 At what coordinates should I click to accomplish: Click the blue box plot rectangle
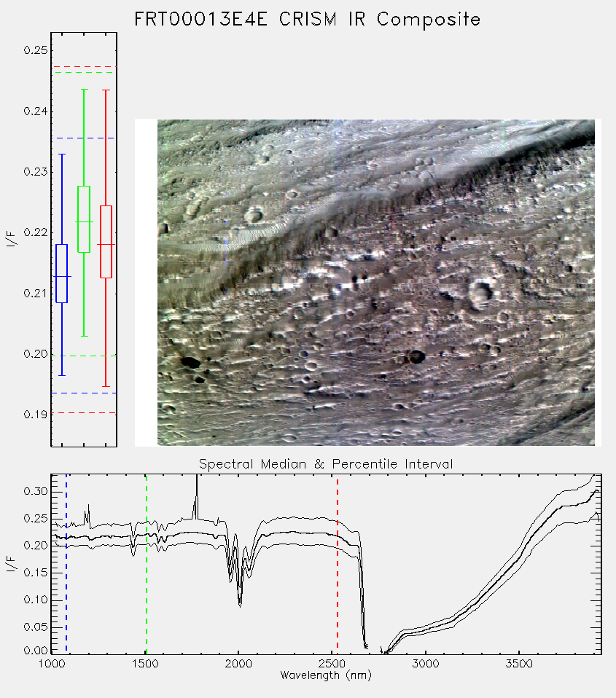(61, 273)
